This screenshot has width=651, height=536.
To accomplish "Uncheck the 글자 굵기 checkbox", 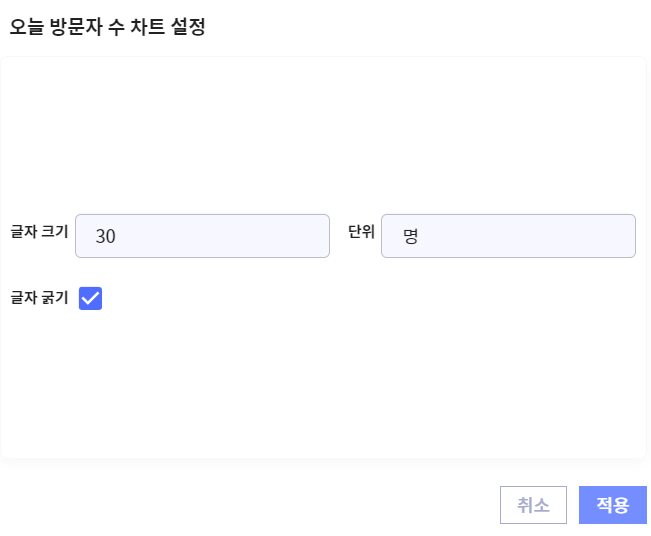I will click(x=91, y=298).
